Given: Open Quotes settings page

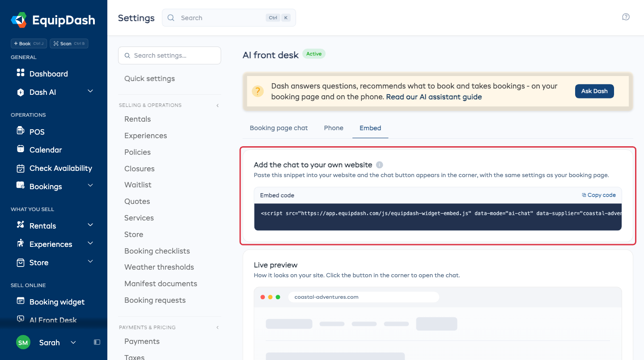Looking at the screenshot, I should (x=137, y=201).
